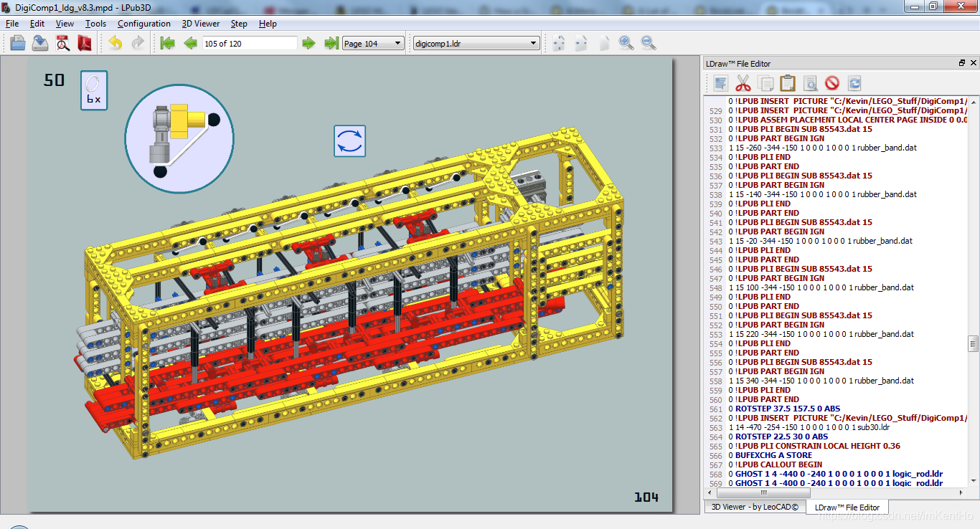Open the Help menu
This screenshot has height=529, width=980.
[268, 24]
